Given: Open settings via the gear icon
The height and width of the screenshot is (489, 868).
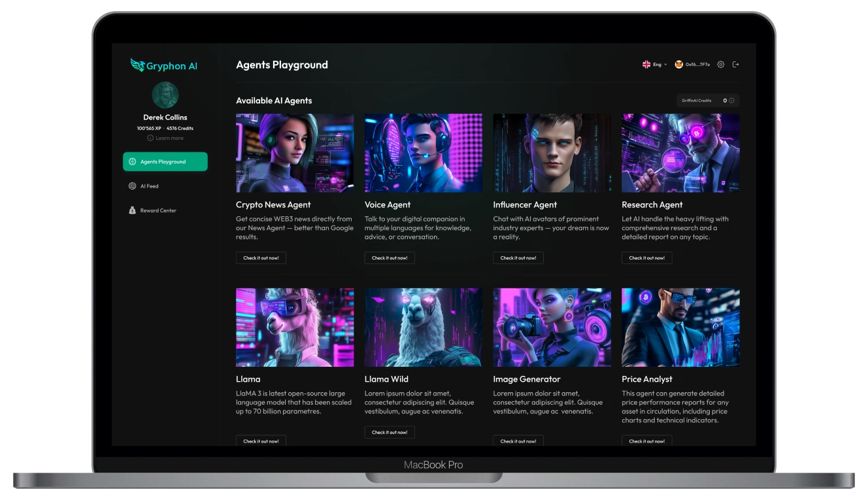Looking at the screenshot, I should click(x=721, y=65).
